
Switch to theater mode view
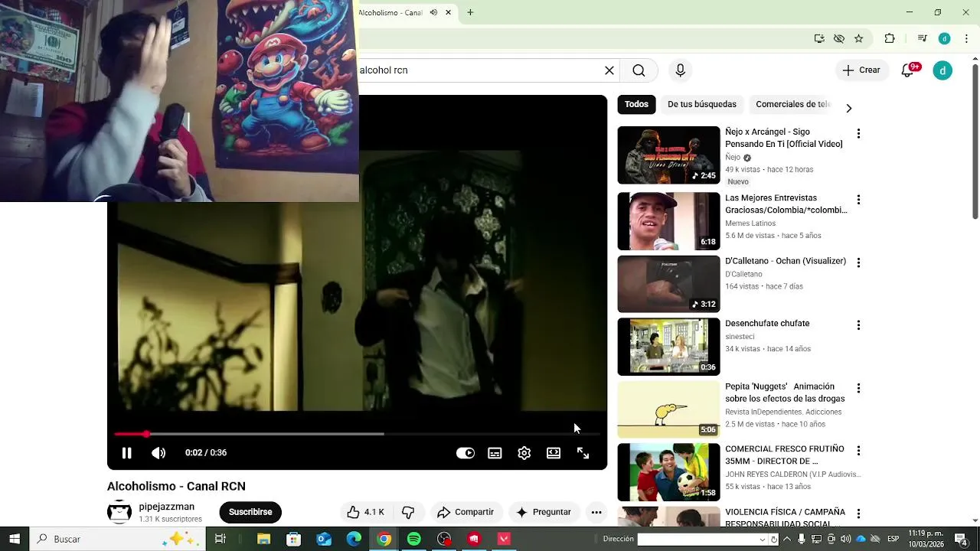[554, 453]
